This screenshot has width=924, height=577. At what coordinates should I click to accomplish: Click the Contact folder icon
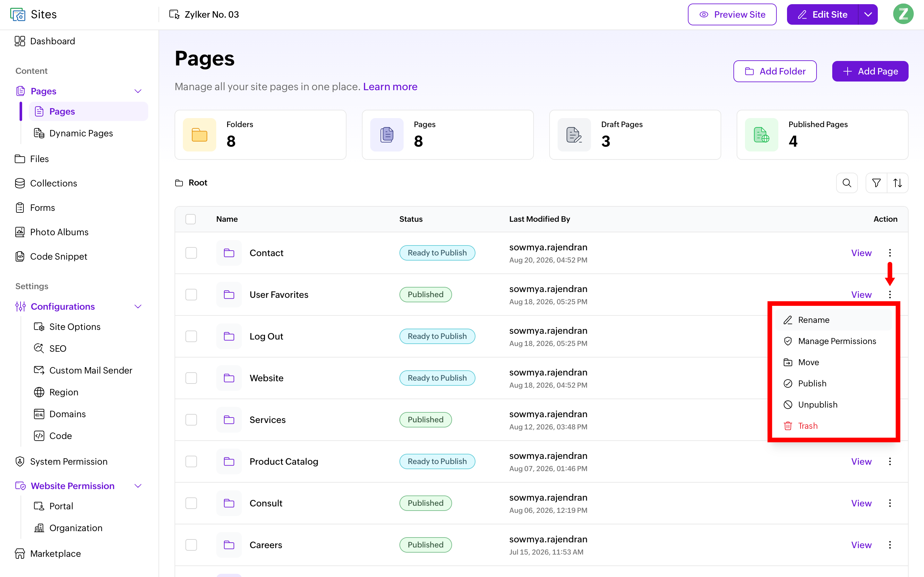(x=229, y=253)
